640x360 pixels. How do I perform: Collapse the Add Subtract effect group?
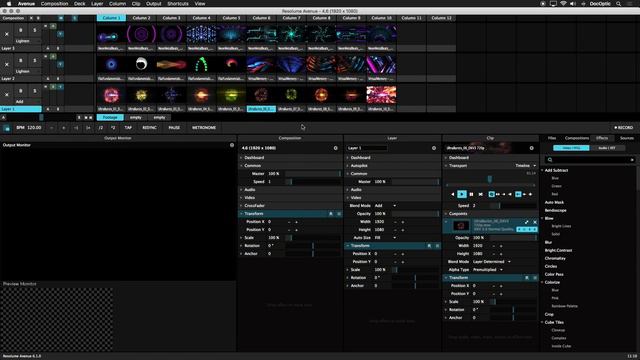[x=542, y=170]
